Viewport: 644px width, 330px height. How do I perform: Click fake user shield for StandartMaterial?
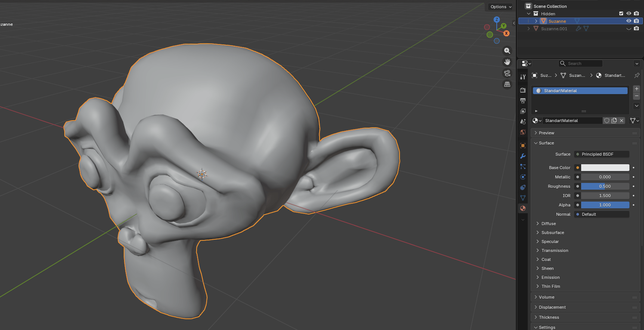[607, 121]
